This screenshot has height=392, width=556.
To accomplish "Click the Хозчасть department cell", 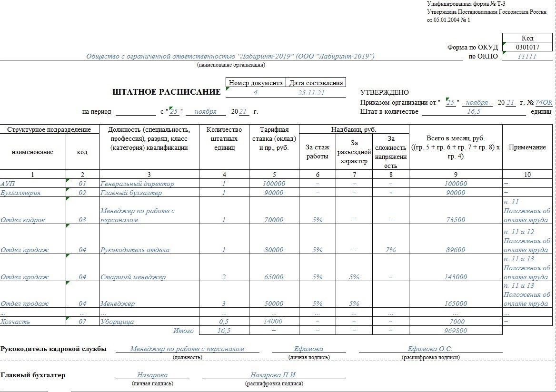I will [x=33, y=322].
